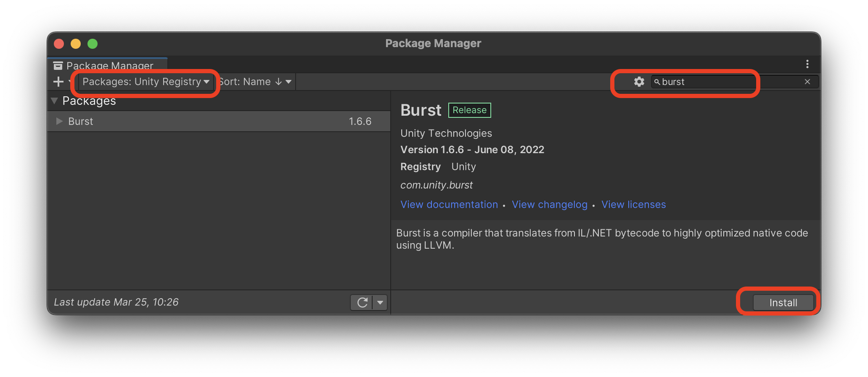The image size is (868, 377).
Task: Click Version 1.6.6 - June 08, 2022 text
Action: point(472,150)
